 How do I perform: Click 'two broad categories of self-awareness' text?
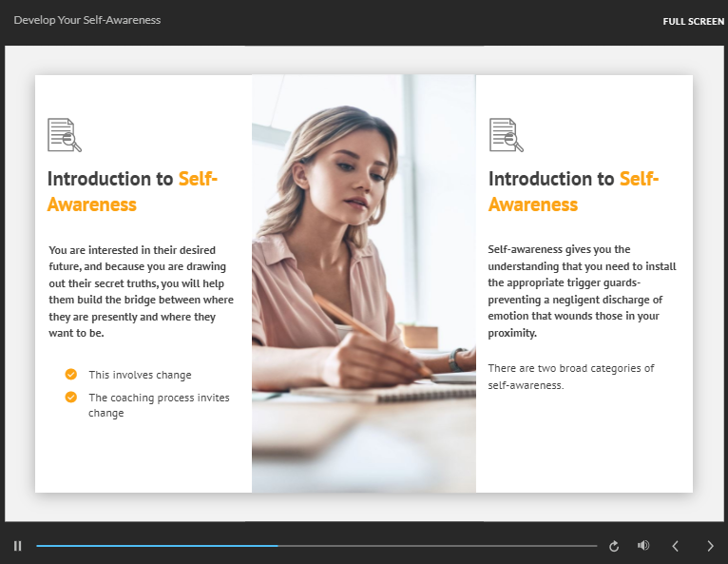coord(570,377)
